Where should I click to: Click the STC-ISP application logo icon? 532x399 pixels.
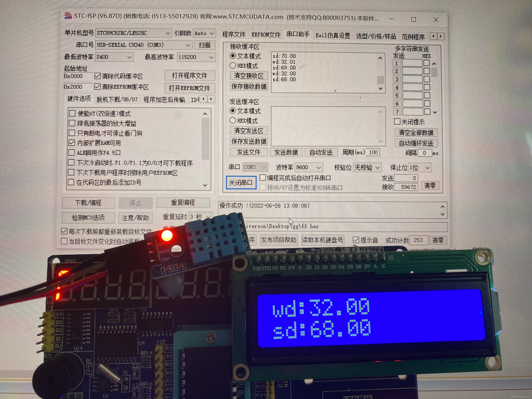(68, 16)
